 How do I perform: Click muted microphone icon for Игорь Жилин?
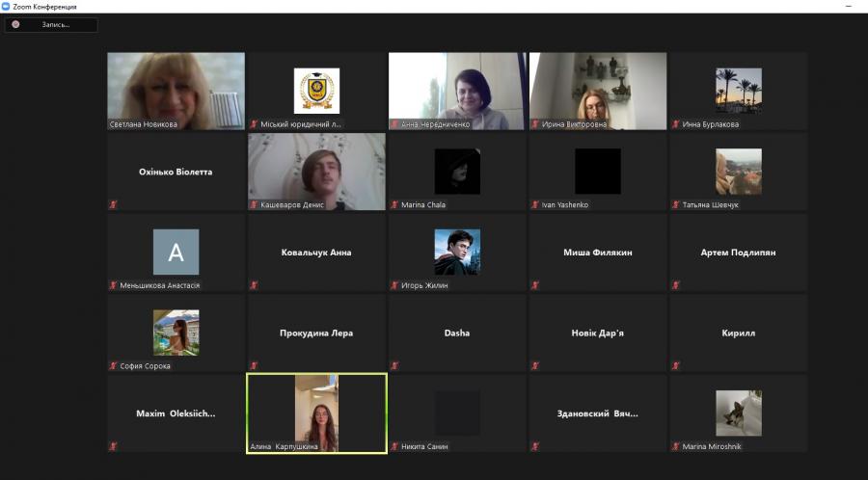(x=394, y=285)
